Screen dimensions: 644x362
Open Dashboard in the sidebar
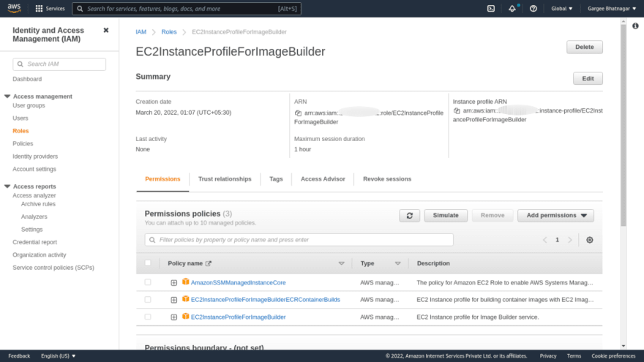coord(27,79)
